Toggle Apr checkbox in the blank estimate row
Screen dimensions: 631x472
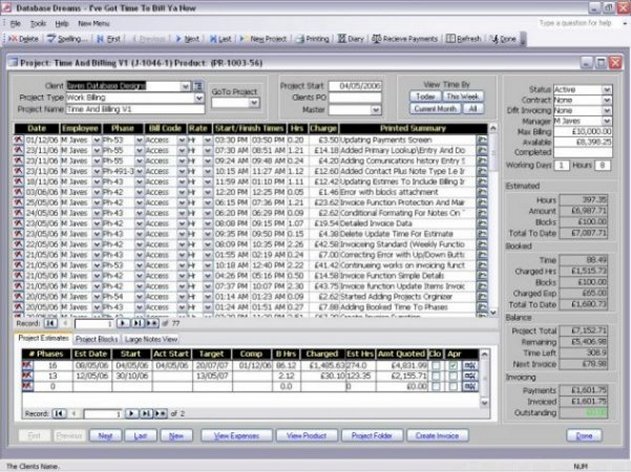453,386
